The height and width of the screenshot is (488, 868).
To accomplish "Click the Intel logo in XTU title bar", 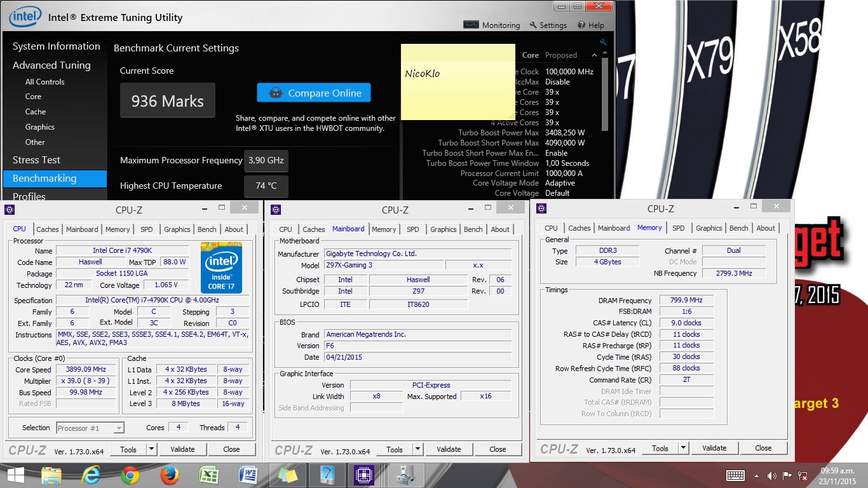I will [25, 17].
